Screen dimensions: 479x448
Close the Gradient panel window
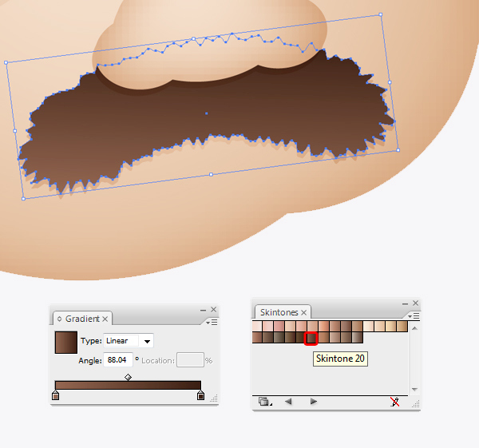[213, 310]
